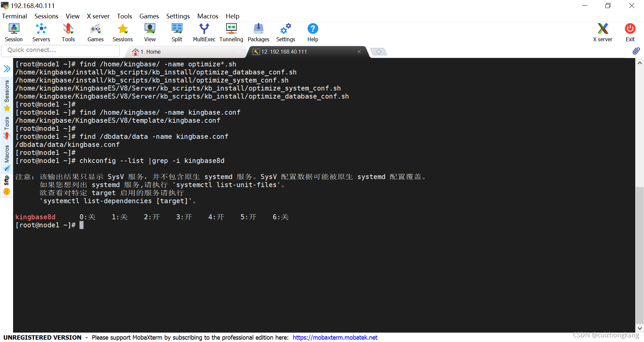Open the X server menu
This screenshot has height=342, width=644.
coord(98,16)
